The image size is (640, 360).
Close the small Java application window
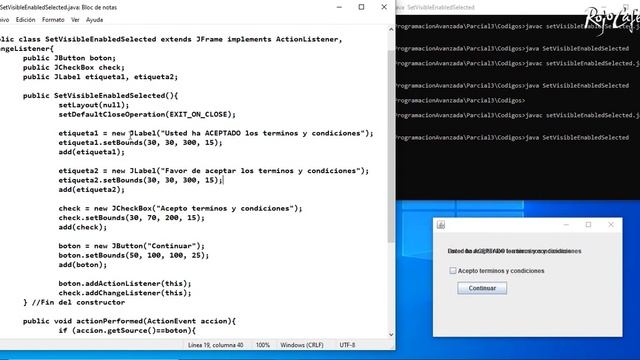[611, 224]
